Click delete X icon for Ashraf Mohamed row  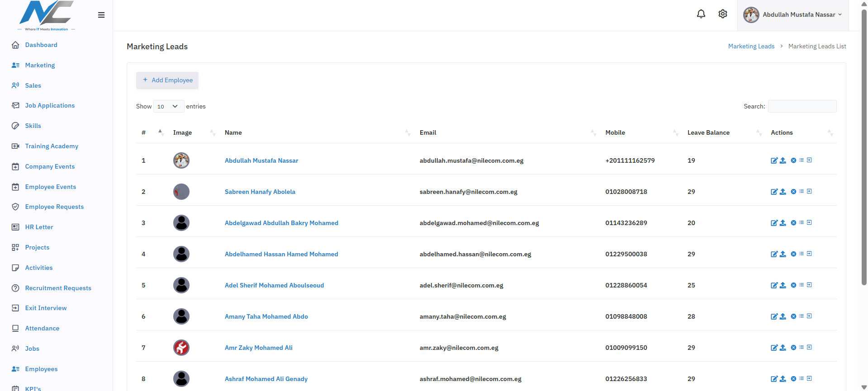793,379
